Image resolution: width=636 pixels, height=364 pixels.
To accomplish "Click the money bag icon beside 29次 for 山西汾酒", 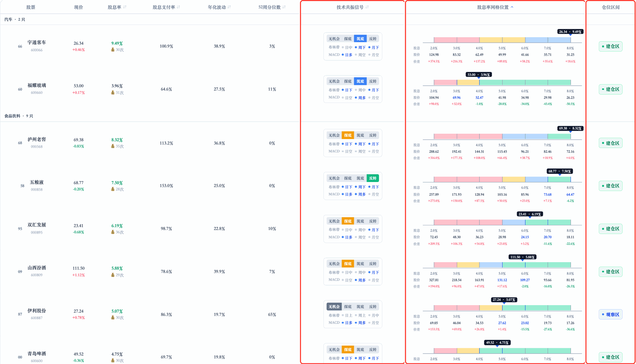I will (113, 275).
